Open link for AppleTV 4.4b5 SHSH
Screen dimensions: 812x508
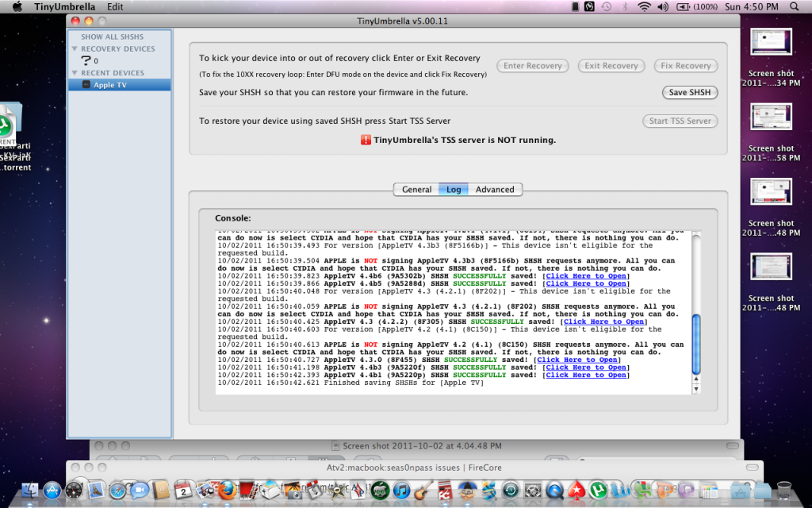click(x=586, y=283)
